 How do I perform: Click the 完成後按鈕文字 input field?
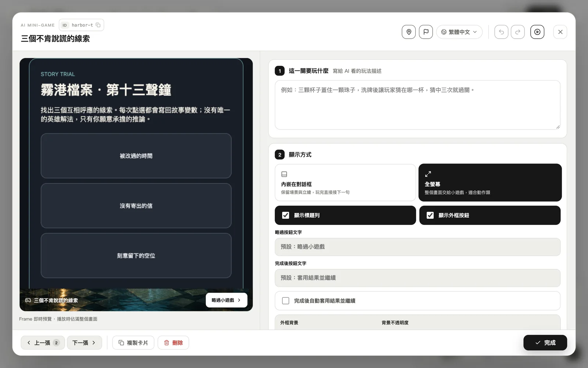(417, 278)
